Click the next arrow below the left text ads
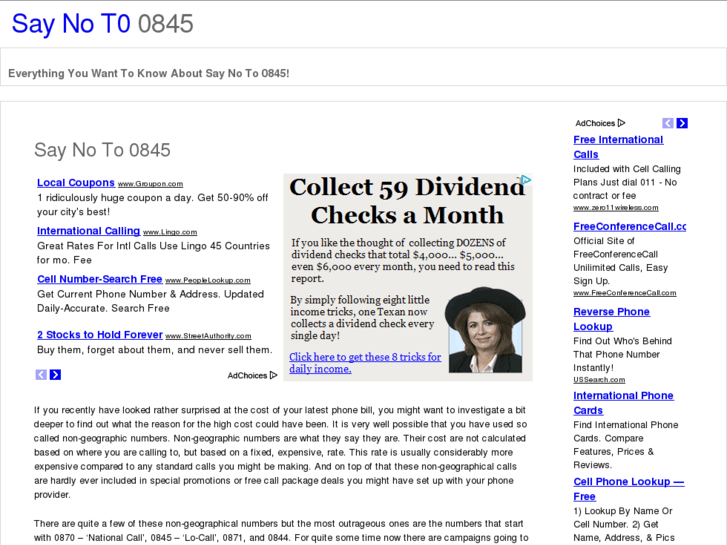The width and height of the screenshot is (727, 545). click(55, 374)
